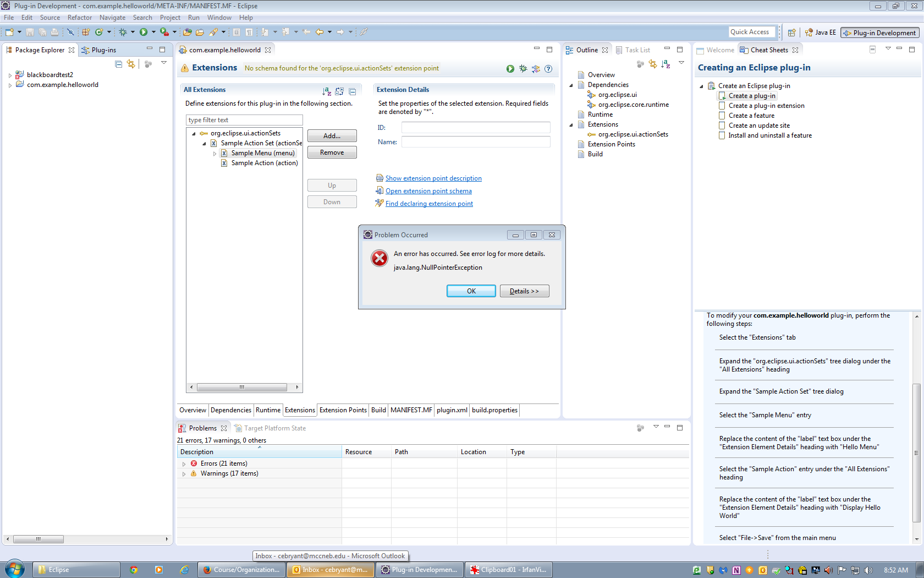Click collapse all items icon in Cheat Sheets
The height and width of the screenshot is (578, 924).
872,50
